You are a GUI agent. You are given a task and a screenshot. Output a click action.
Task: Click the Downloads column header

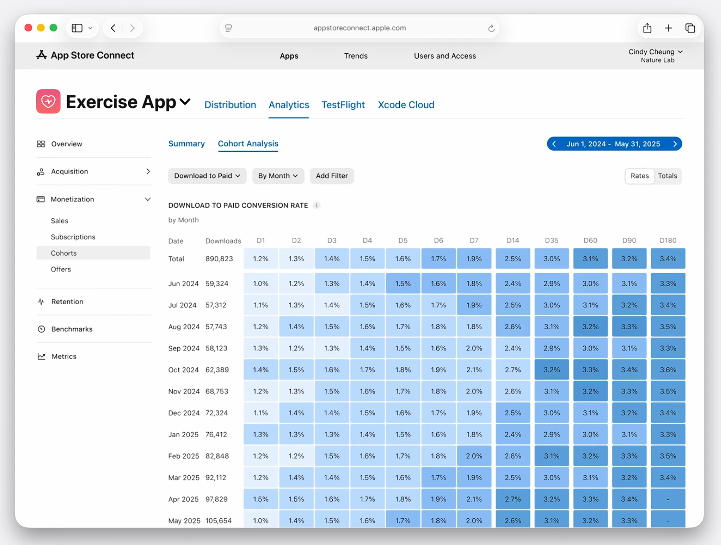pyautogui.click(x=223, y=241)
